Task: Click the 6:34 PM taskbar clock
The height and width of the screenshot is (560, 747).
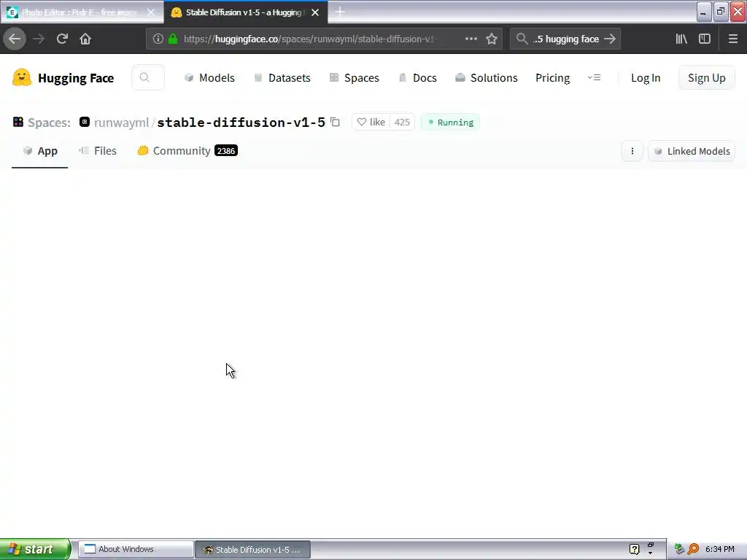Action: (x=719, y=549)
